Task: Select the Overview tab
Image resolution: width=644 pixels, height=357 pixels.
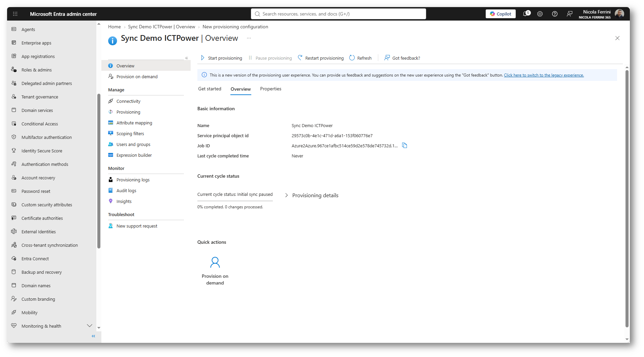Action: coord(240,89)
